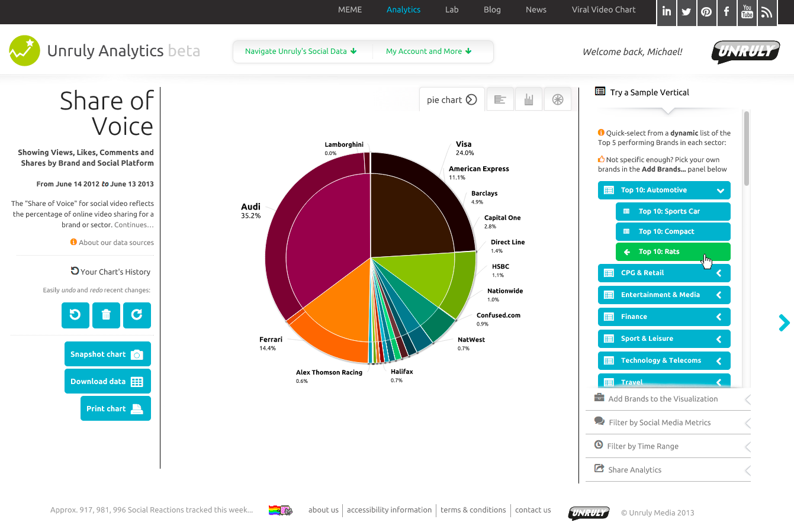The image size is (794, 532).
Task: Open the Facebook social icon
Action: click(727, 12)
